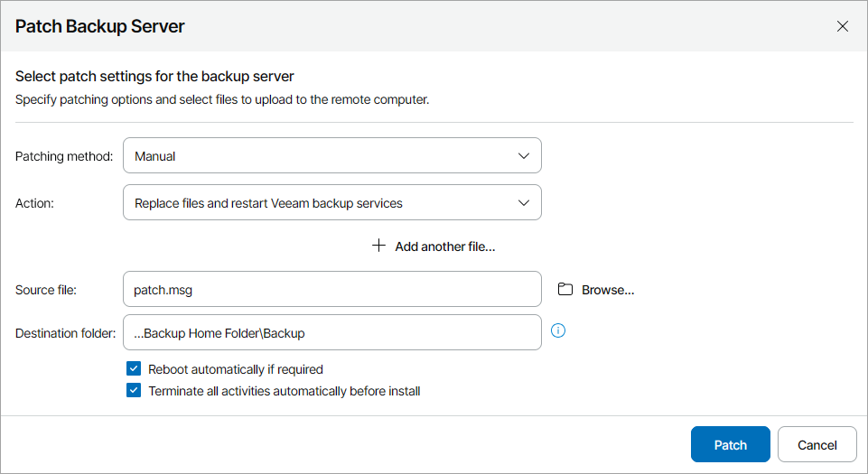Click into the Destination folder input field

[331, 333]
